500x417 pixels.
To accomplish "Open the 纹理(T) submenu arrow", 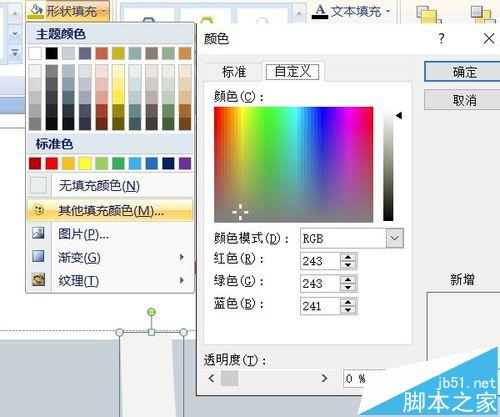I will point(182,280).
